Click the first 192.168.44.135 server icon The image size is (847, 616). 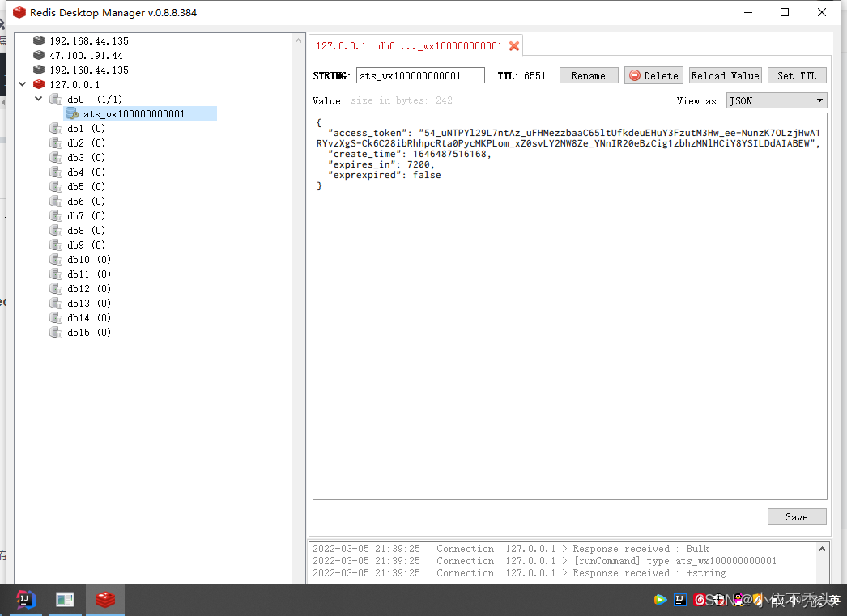[38, 40]
